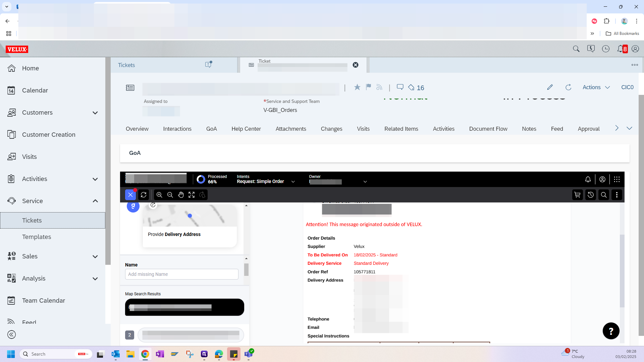This screenshot has height=362, width=644.
Task: Select the GoA tab
Action: tap(211, 129)
